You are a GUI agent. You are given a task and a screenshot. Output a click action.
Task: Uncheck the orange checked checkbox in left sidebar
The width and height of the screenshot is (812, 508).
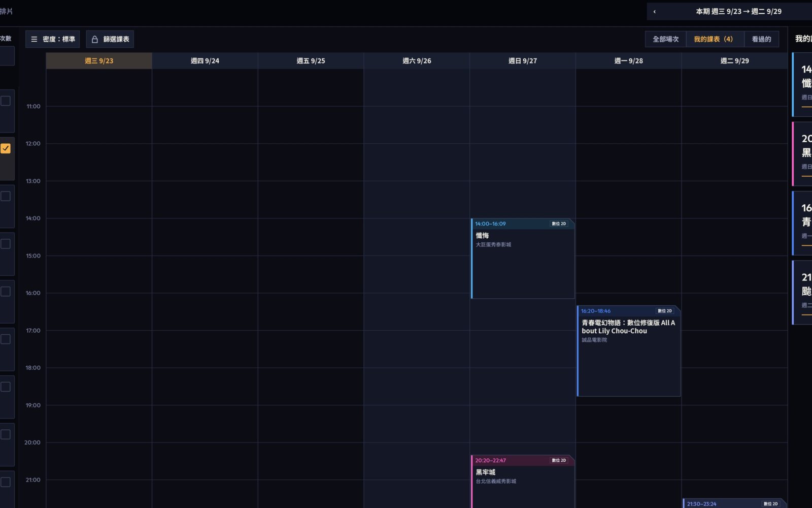click(x=6, y=148)
